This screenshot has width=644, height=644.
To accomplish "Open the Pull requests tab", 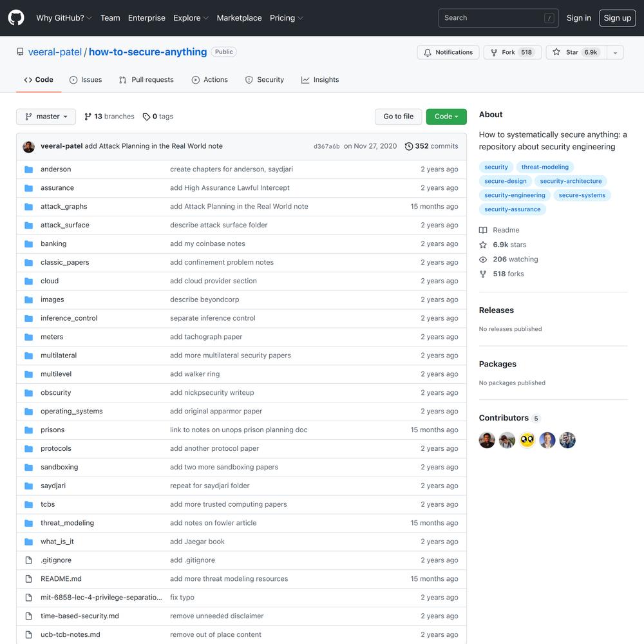I will tap(146, 80).
